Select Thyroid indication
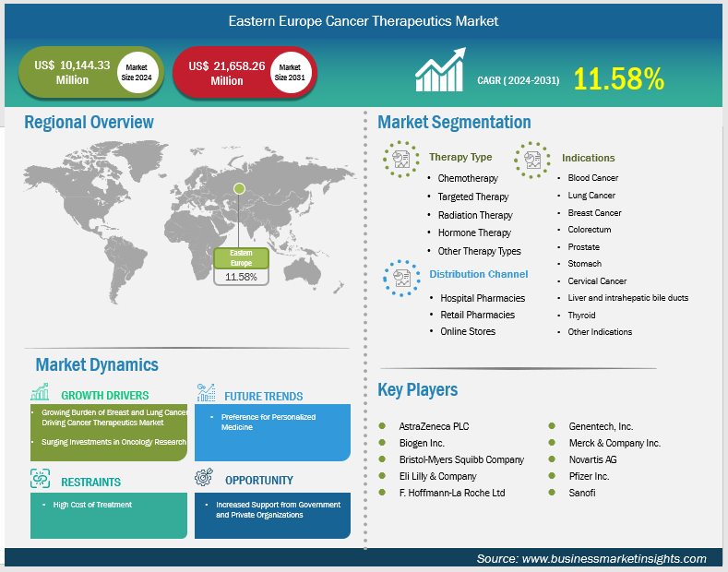Image resolution: width=728 pixels, height=572 pixels. (x=581, y=316)
